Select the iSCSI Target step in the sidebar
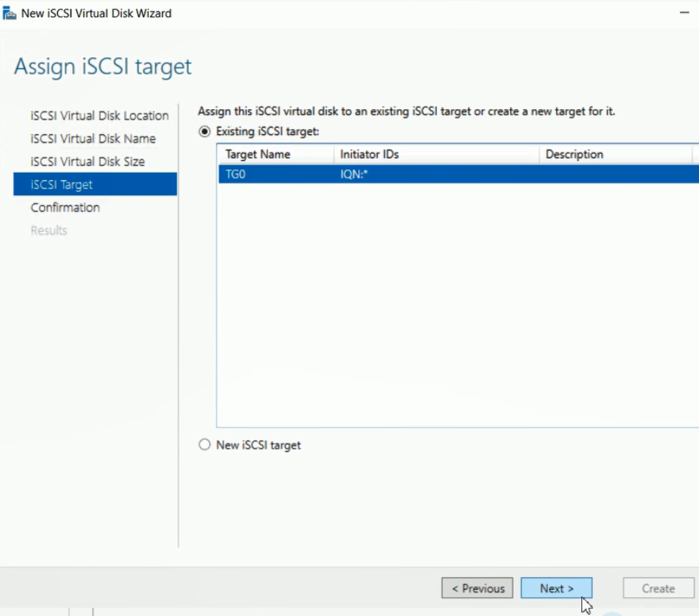Image resolution: width=699 pixels, height=616 pixels. (x=95, y=184)
